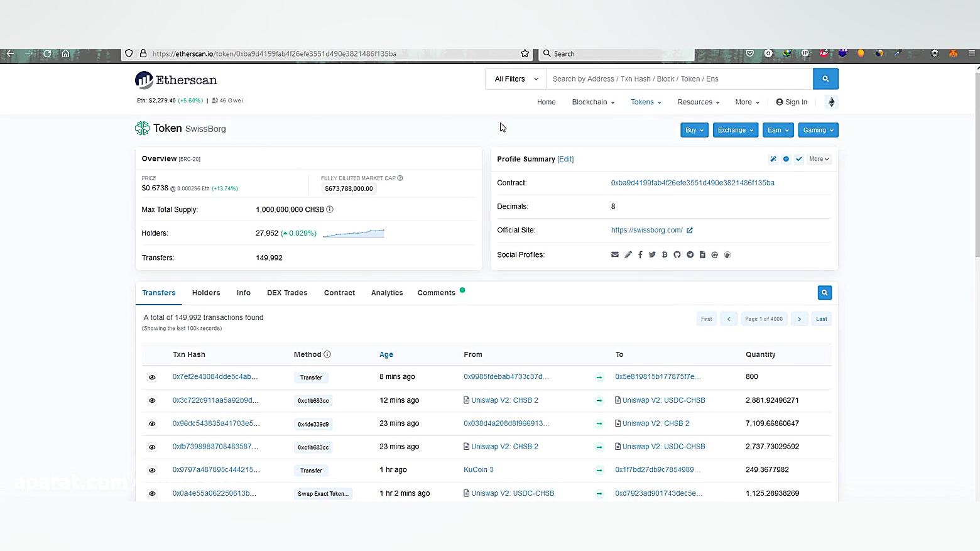The height and width of the screenshot is (551, 980).
Task: Open the Twitter social profile icon
Action: point(652,254)
